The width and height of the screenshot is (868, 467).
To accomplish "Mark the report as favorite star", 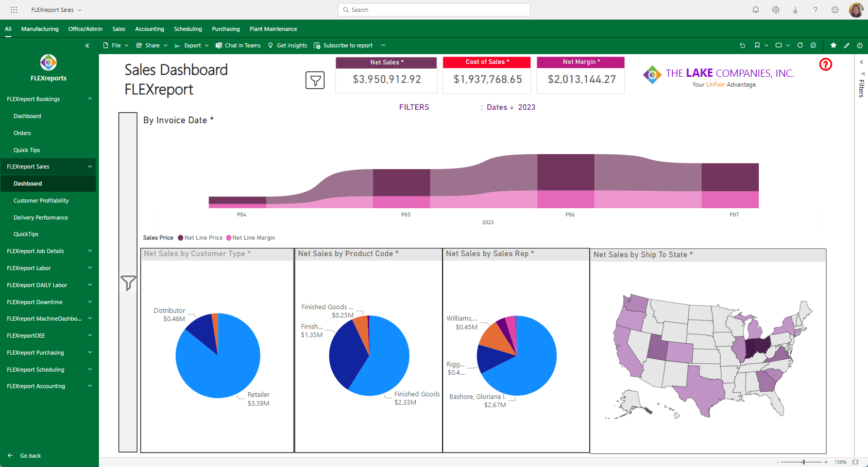I will click(x=833, y=45).
